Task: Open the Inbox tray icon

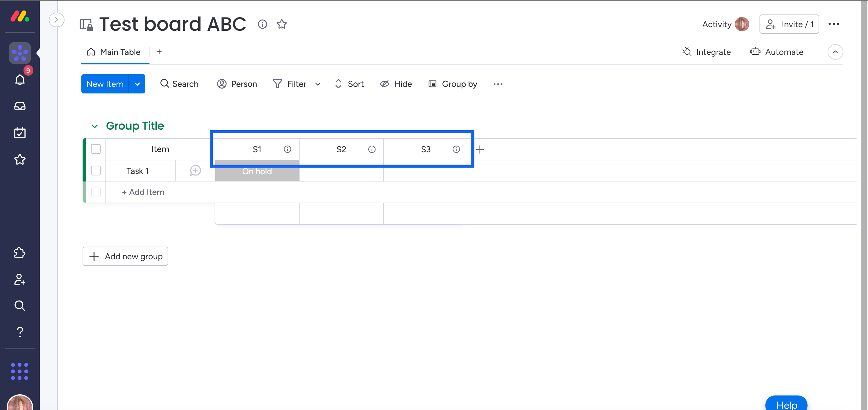Action: (x=20, y=106)
